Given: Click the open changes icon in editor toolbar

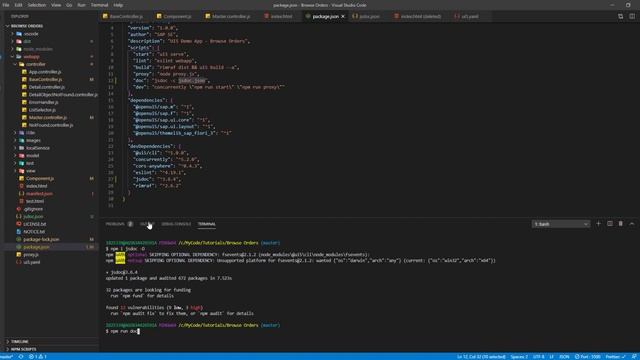Looking at the screenshot, I should 620,16.
